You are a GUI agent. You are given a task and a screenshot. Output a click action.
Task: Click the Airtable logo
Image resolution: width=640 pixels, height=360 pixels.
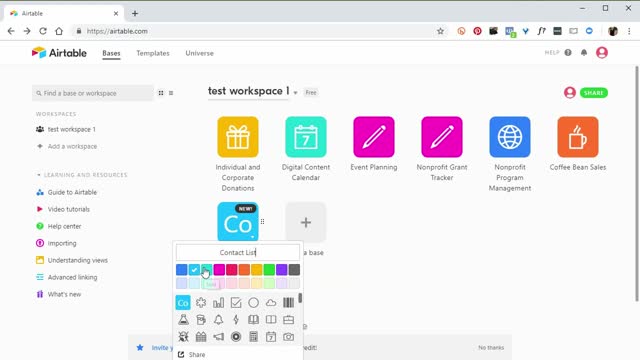tap(59, 53)
